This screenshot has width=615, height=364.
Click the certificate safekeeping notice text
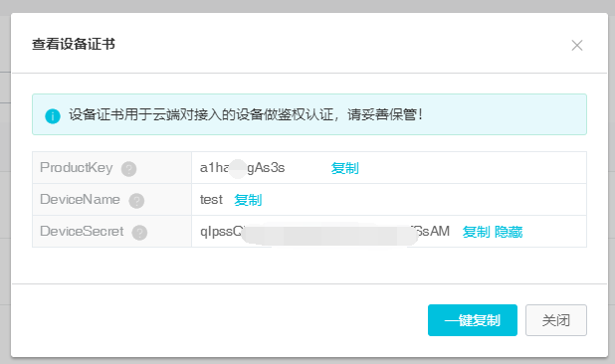tap(246, 114)
